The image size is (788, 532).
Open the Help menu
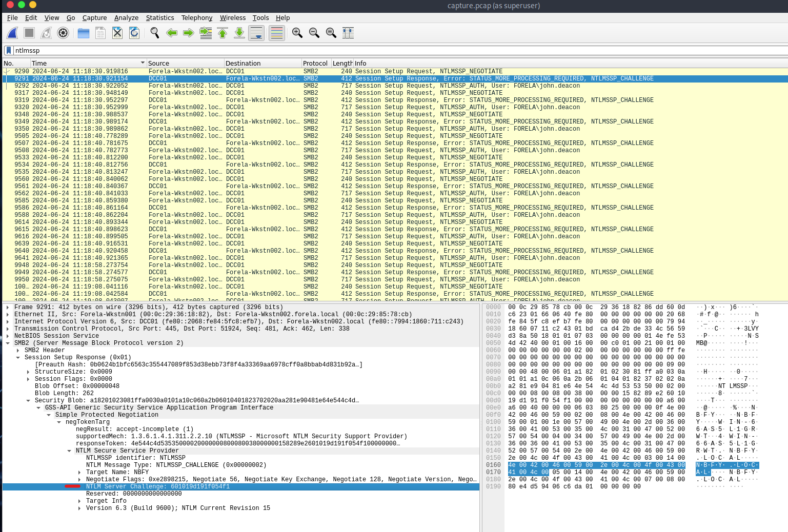point(282,17)
